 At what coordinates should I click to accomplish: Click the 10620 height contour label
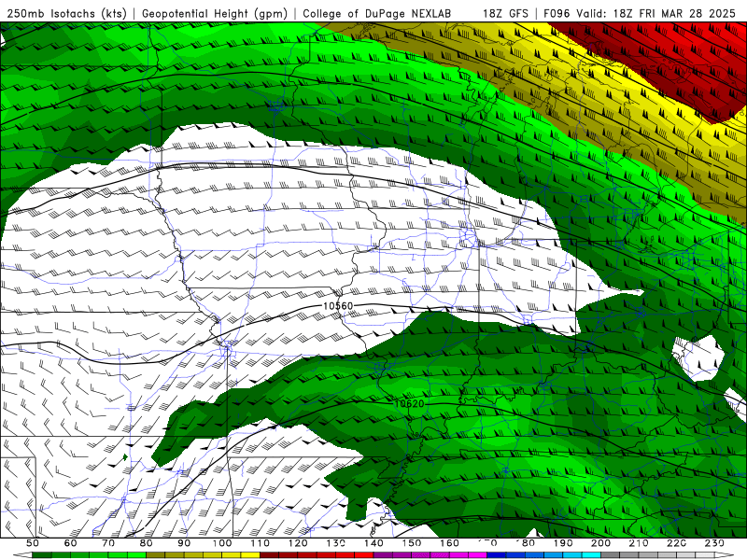[409, 404]
